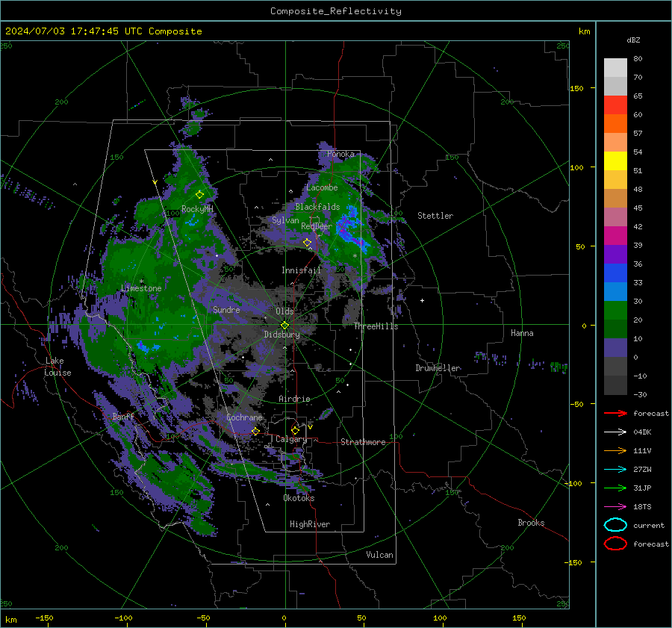The height and width of the screenshot is (628, 672).
Task: Click the yellow V marker northeast of Calgary
Action: (x=310, y=427)
